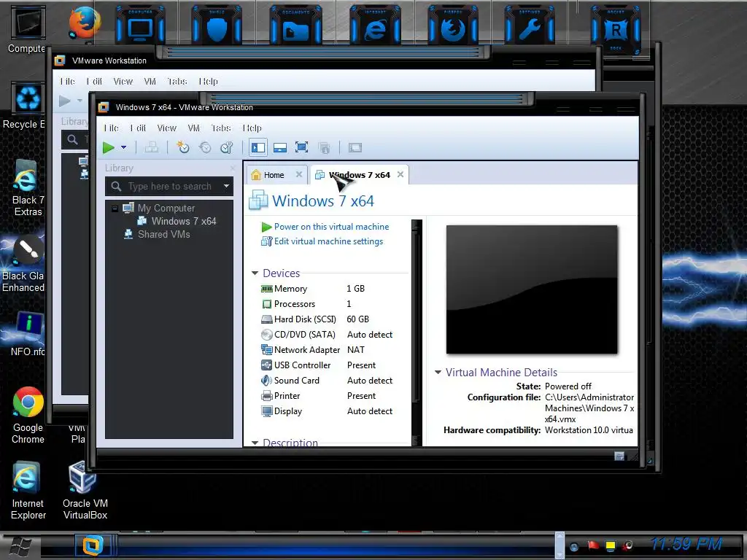
Task: Collapse the My Computer tree node
Action: 115,208
